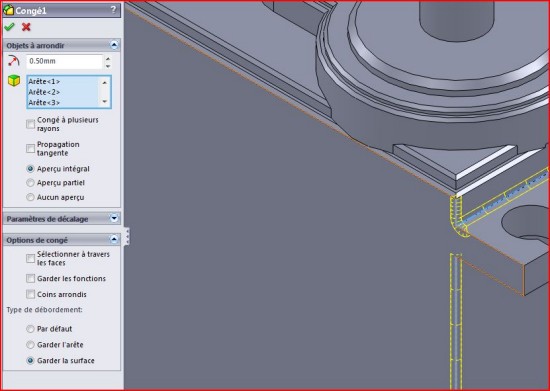Viewport: 550px width, 391px height.
Task: Toggle Propagation tangente checkbox
Action: [x=31, y=148]
